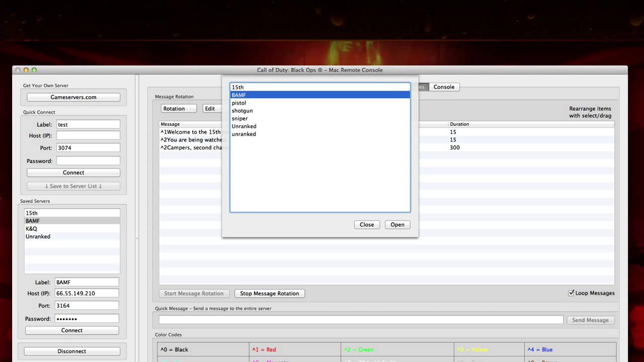Select 'pistol' in the rotation list
This screenshot has height=362, width=644.
239,103
